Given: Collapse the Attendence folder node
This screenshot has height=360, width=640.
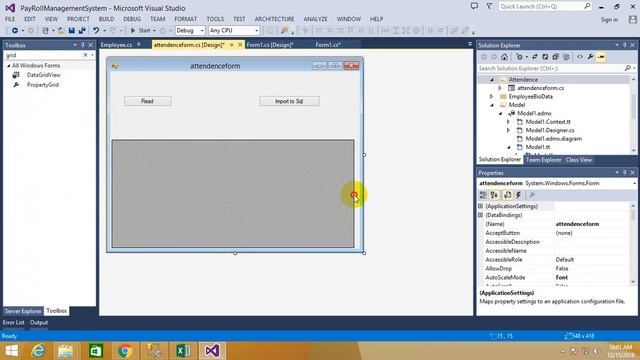Looking at the screenshot, I should point(492,80).
